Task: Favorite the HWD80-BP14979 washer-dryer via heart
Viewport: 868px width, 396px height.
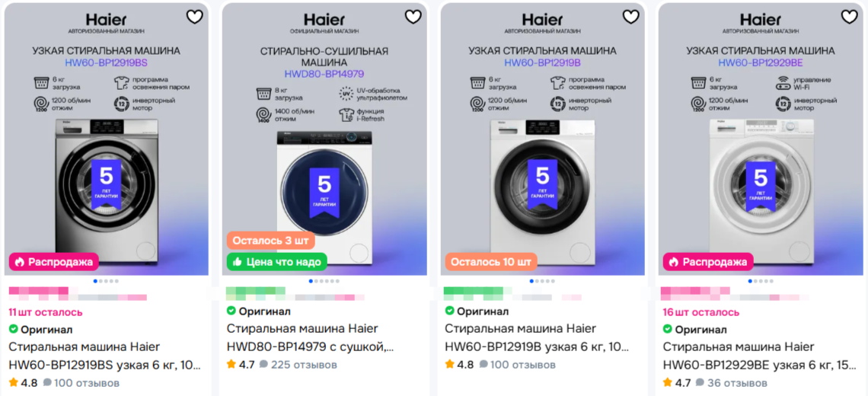Action: [x=413, y=18]
